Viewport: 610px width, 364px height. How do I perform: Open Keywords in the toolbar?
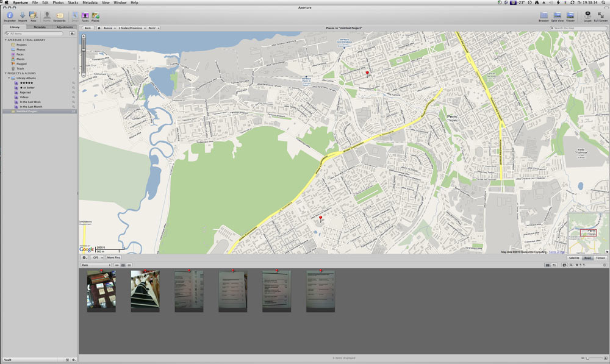click(x=59, y=16)
